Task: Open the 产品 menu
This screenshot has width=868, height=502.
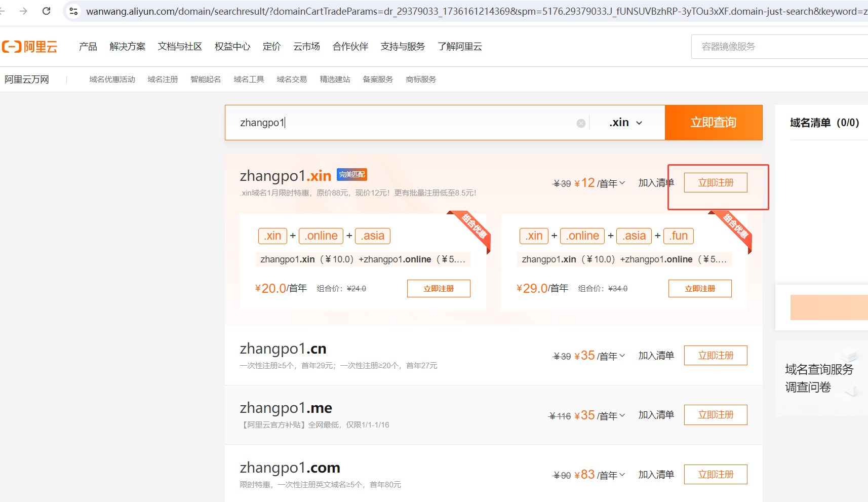Action: tap(88, 47)
